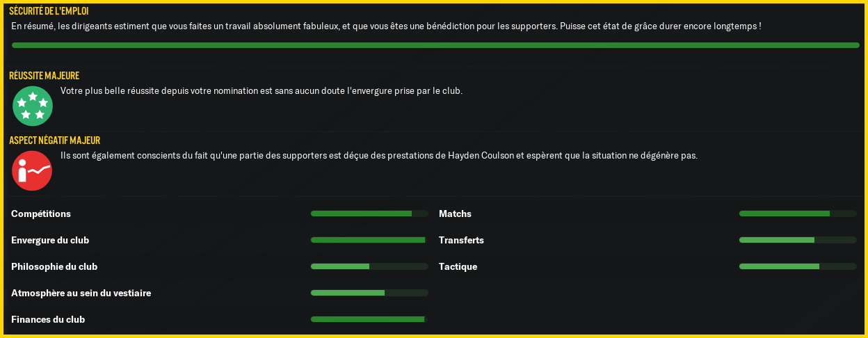Open the Compétitions label
The height and width of the screenshot is (338, 868).
(41, 214)
